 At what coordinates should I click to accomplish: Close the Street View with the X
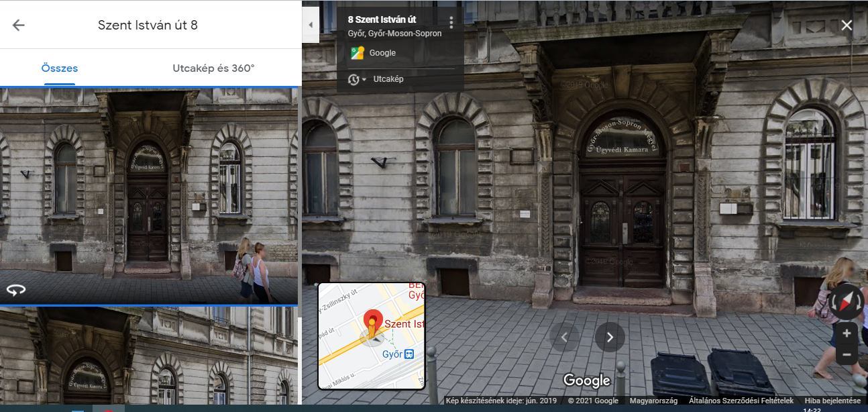pyautogui.click(x=847, y=25)
